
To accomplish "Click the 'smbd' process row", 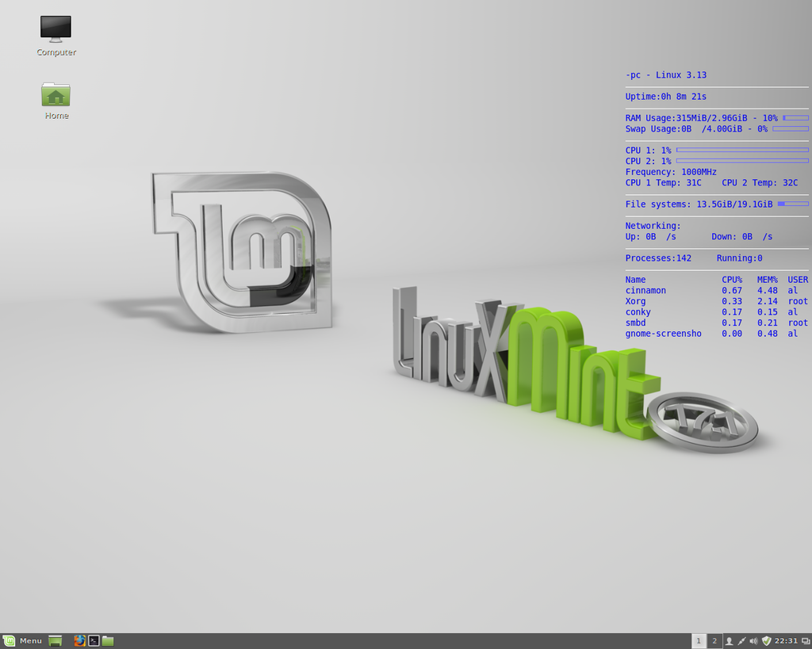I will tap(716, 323).
